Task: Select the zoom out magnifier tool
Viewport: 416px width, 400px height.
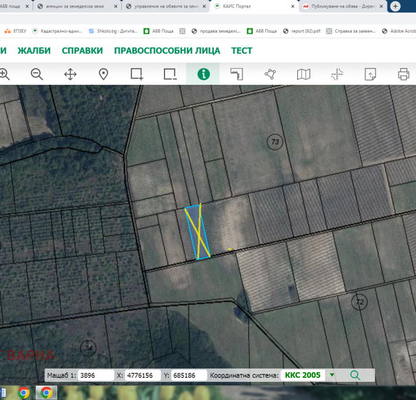Action: point(37,74)
